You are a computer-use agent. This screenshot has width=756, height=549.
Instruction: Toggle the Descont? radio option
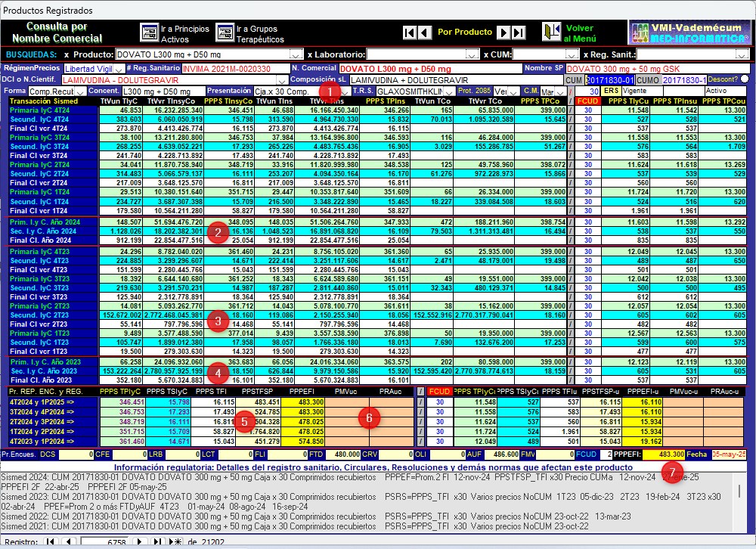coord(745,79)
